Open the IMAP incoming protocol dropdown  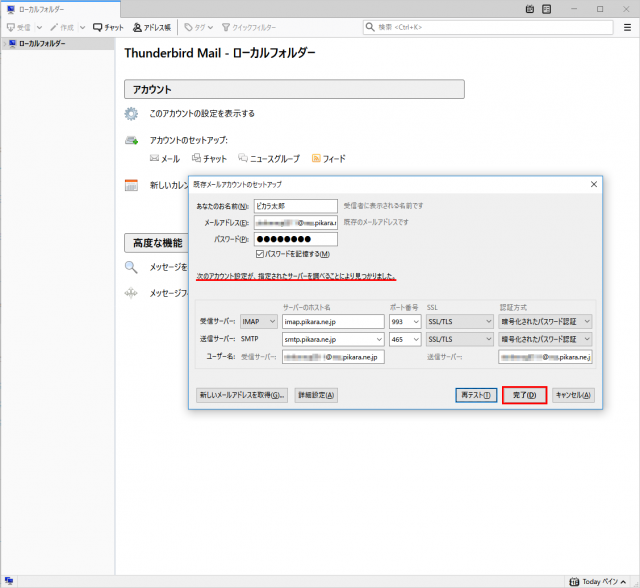point(257,322)
